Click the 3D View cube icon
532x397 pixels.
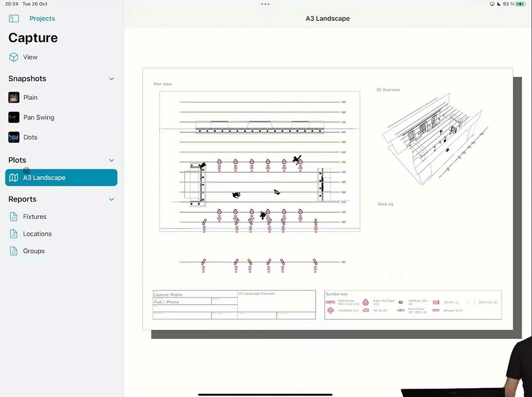tap(14, 57)
